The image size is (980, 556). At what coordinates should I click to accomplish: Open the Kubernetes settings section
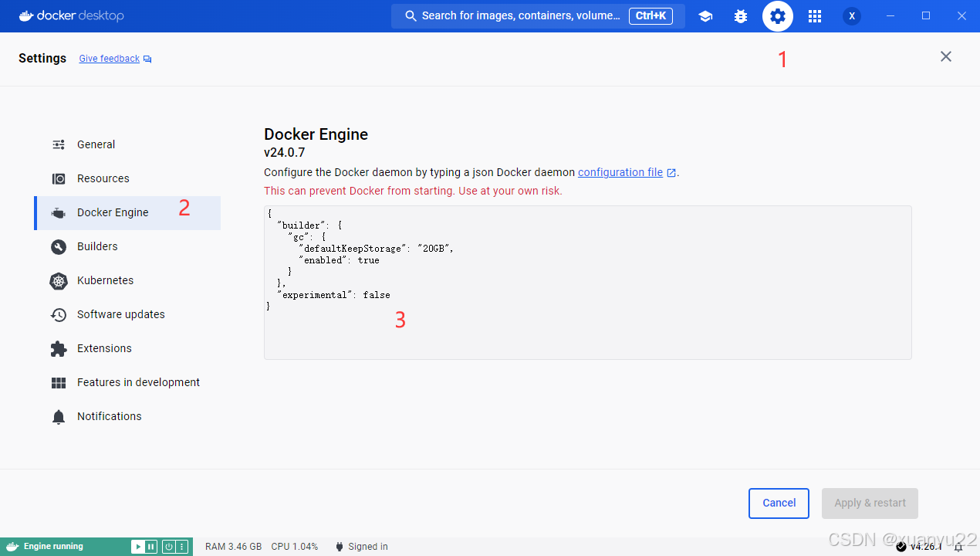point(127,280)
